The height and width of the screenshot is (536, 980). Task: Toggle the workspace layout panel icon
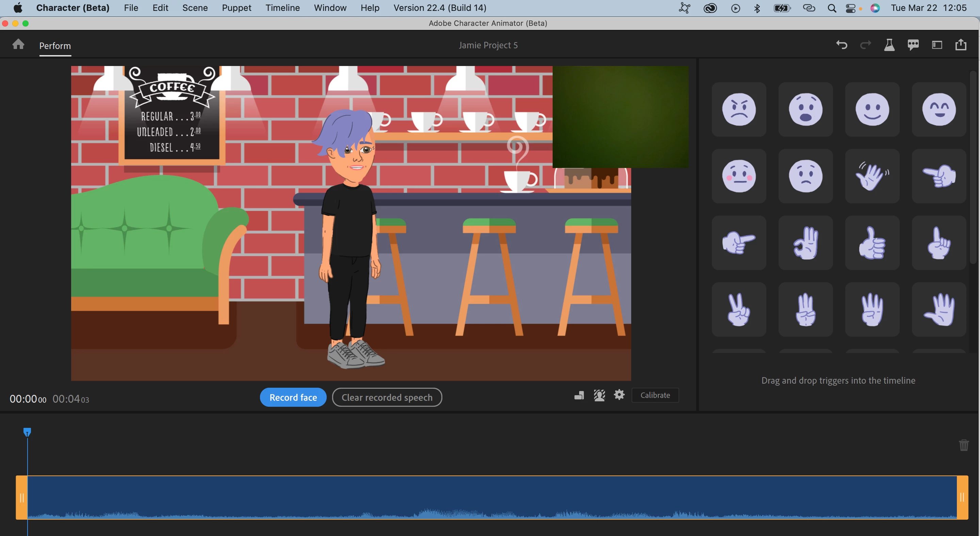(937, 45)
